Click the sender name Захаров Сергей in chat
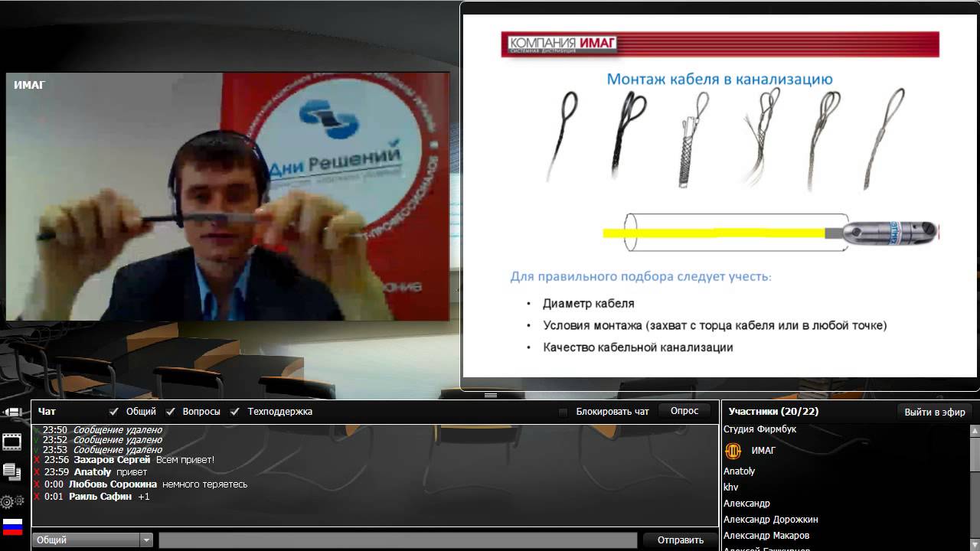Image resolution: width=980 pixels, height=551 pixels. (112, 460)
